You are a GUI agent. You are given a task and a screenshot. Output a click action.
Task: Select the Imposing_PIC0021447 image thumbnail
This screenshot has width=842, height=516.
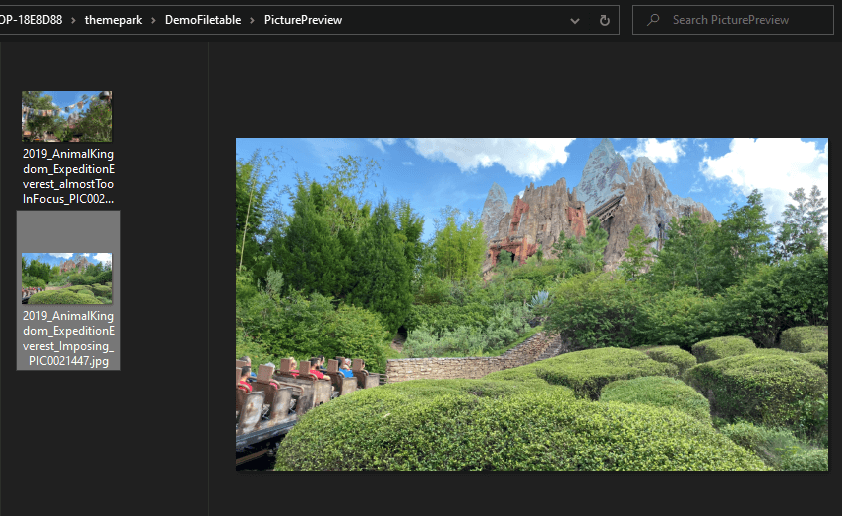coord(67,278)
